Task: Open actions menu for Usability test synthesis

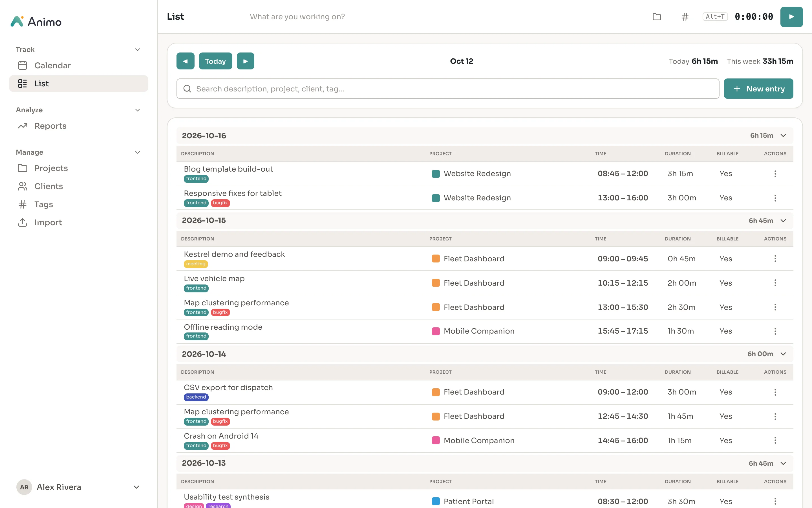Action: pos(775,501)
